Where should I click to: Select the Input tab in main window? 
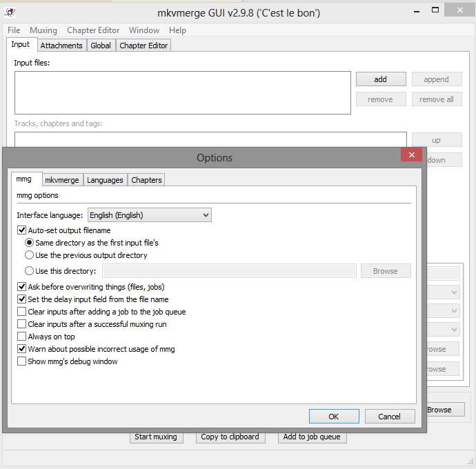coord(21,44)
